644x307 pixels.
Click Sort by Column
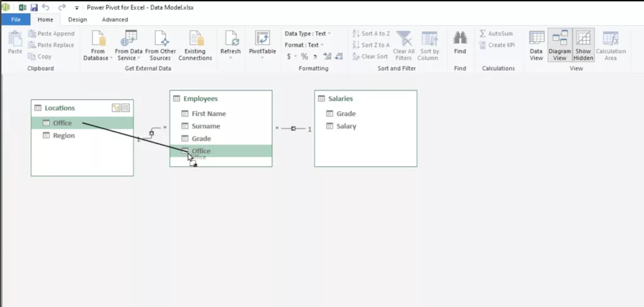point(429,45)
